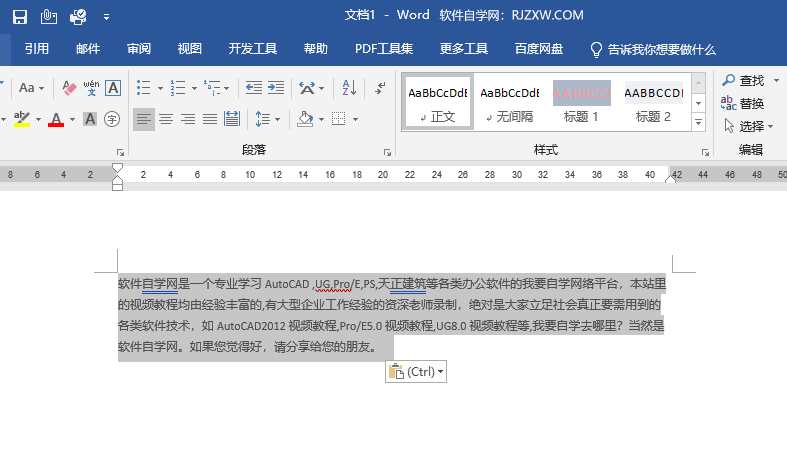This screenshot has height=453, width=787.
Task: Apply the yellow text highlight color
Action: pyautogui.click(x=22, y=119)
